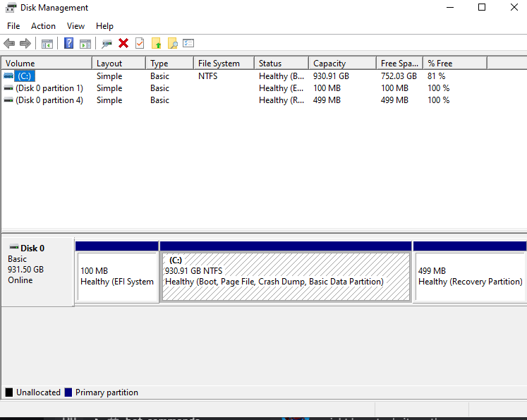527x420 pixels.
Task: Click the 81 % free cell
Action: (x=436, y=76)
